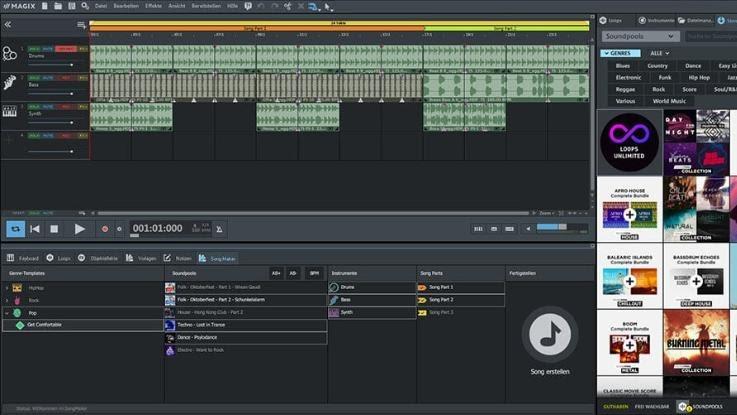Open the Ansicht menu
Image resolution: width=737 pixels, height=415 pixels.
[177, 6]
